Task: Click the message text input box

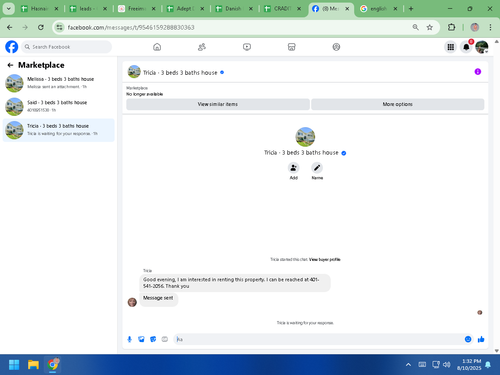Action: click(x=317, y=339)
